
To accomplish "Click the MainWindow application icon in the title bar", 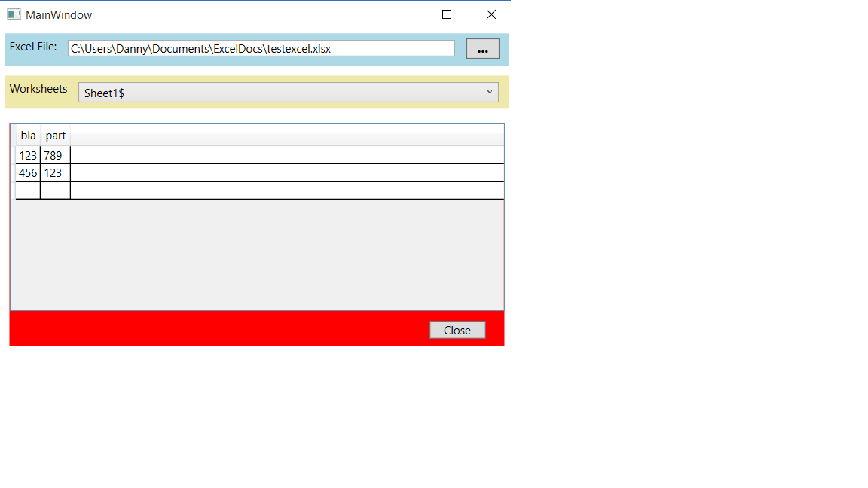I will [x=14, y=14].
